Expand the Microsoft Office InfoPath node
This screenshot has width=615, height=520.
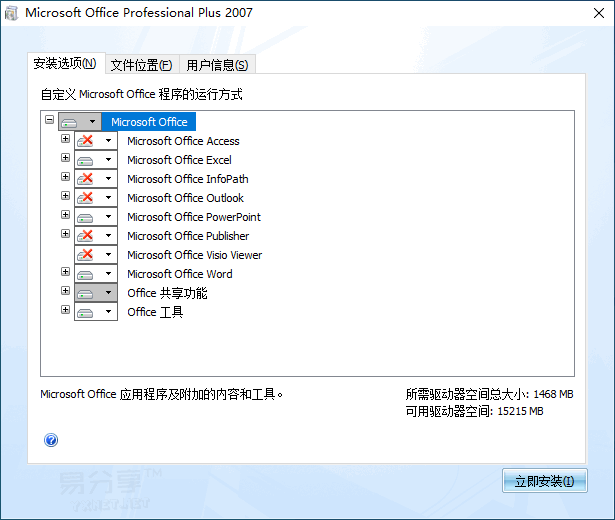(66, 176)
